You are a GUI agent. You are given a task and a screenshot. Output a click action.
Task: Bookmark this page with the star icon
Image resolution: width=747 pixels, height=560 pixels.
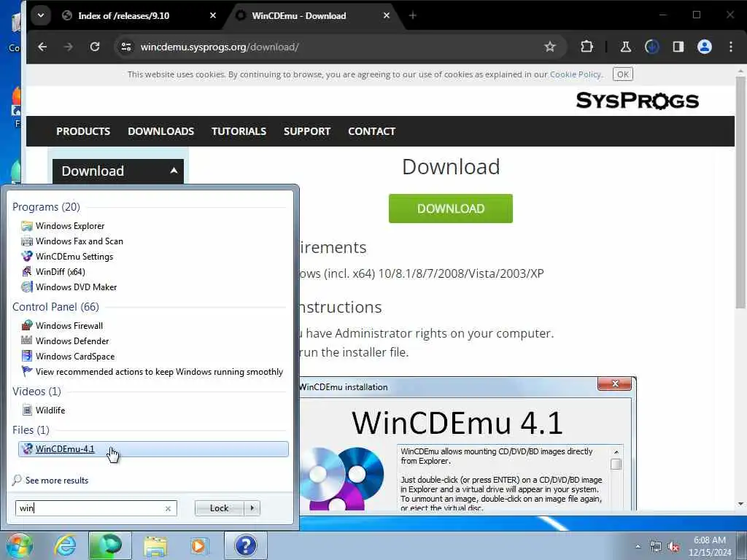point(550,47)
